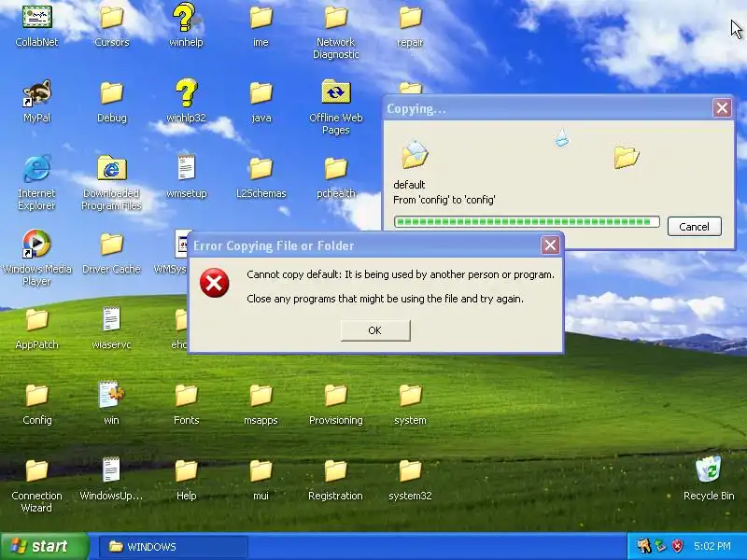Select the Help folder
The image size is (747, 560).
coord(186,470)
